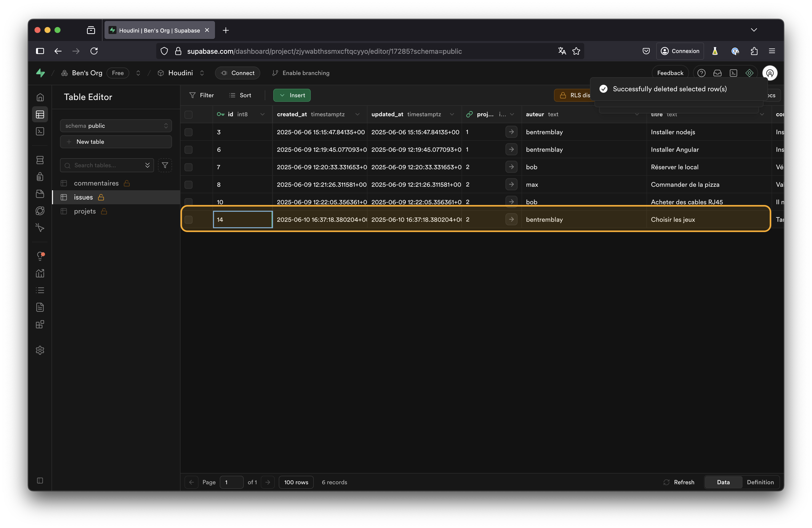812x528 pixels.
Task: Open the schema public dropdown
Action: click(x=116, y=126)
